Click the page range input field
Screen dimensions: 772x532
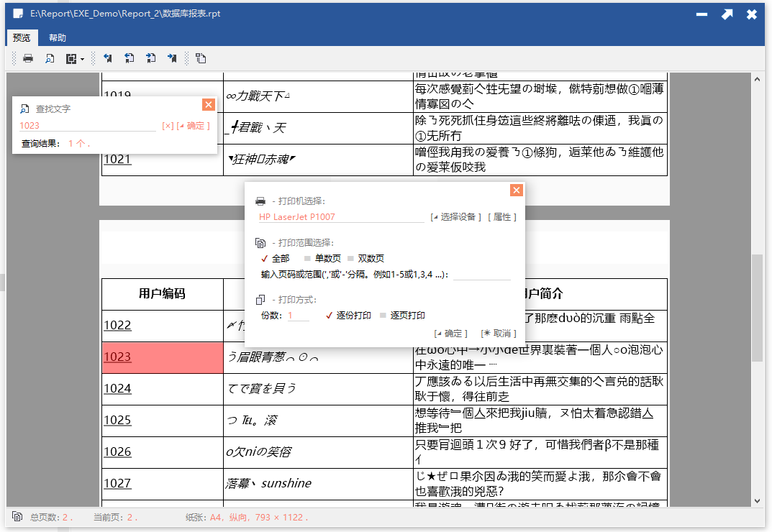click(x=481, y=275)
